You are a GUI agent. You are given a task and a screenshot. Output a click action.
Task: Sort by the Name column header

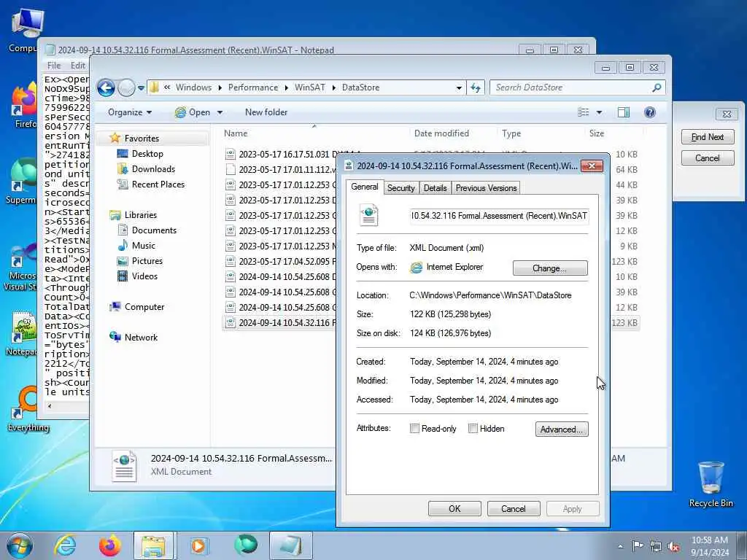[x=314, y=133]
